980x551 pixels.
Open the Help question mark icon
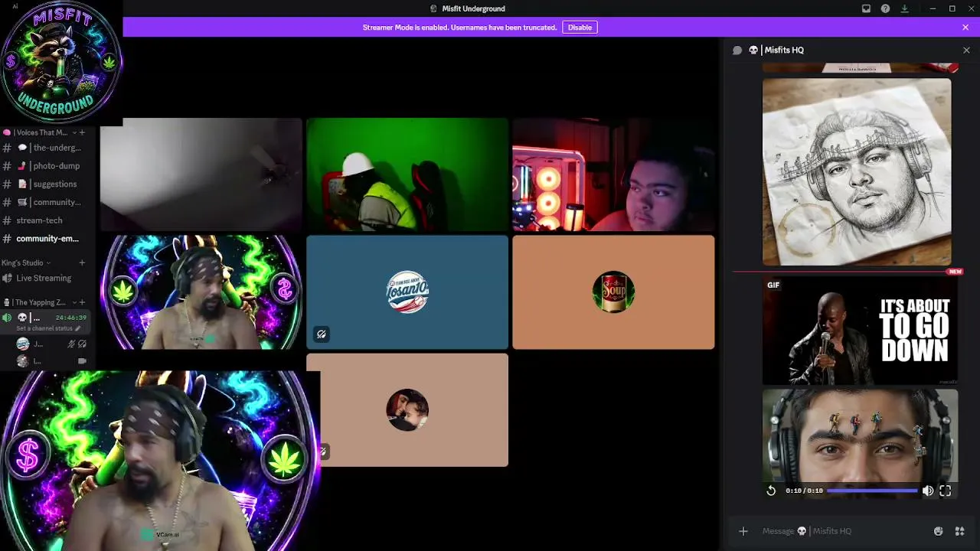point(885,8)
